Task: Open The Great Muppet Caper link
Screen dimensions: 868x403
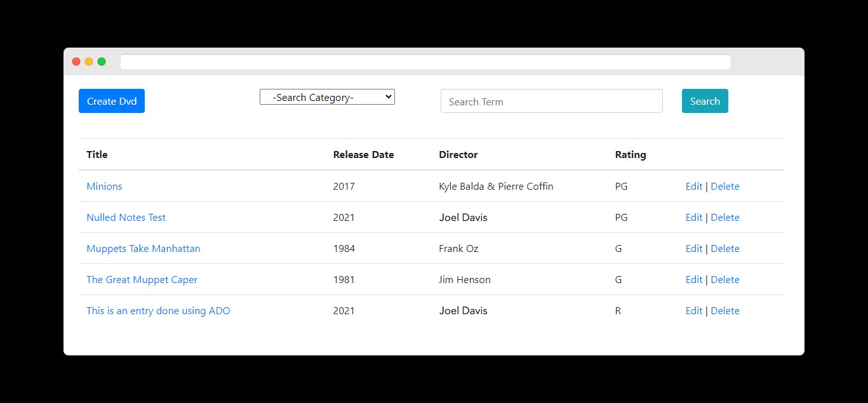Action: (x=142, y=279)
